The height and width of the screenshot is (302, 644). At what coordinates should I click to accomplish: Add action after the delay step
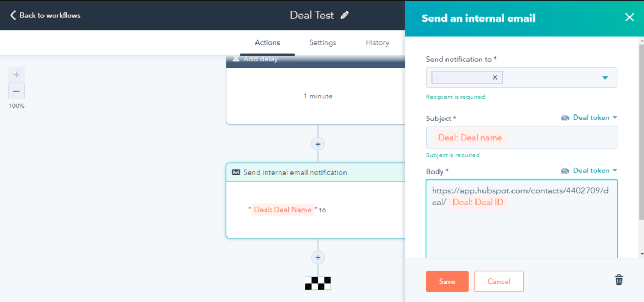(x=318, y=144)
